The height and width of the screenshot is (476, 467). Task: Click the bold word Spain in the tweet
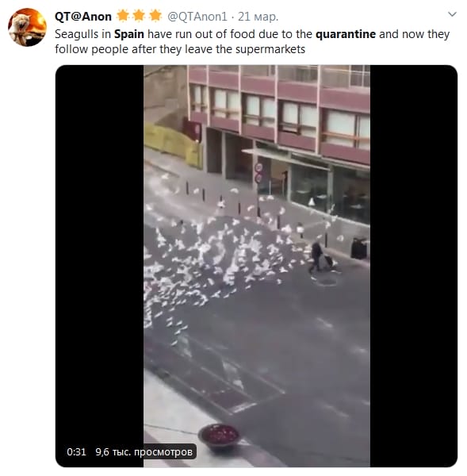(129, 34)
